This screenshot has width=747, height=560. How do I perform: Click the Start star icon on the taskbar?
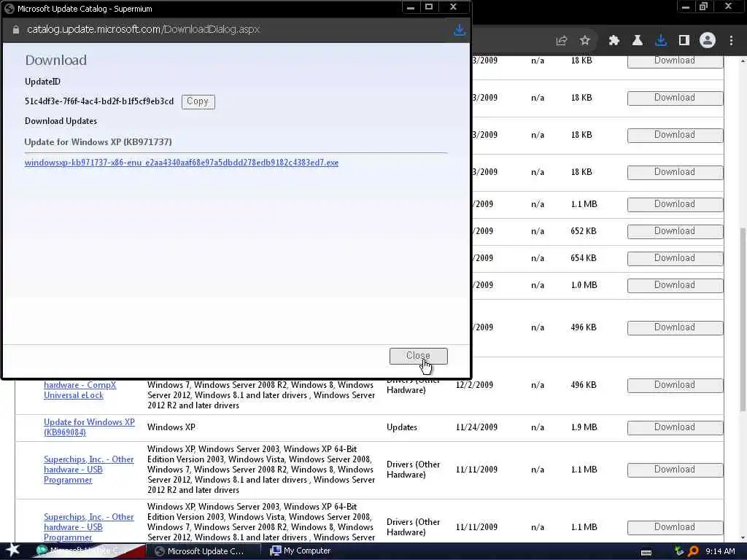tap(12, 550)
